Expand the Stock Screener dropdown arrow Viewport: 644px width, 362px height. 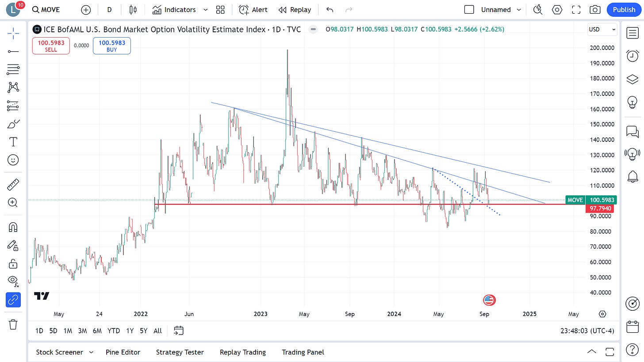tap(91, 352)
